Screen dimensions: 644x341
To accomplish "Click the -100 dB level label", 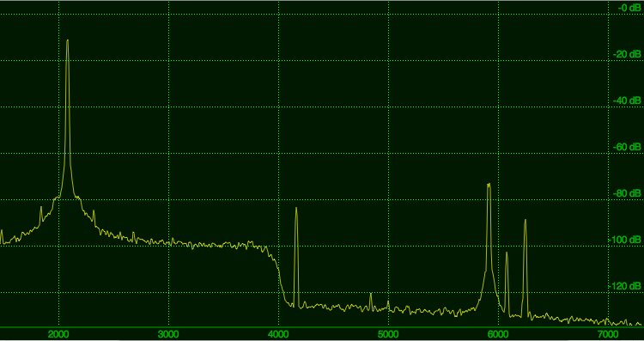I will [625, 240].
